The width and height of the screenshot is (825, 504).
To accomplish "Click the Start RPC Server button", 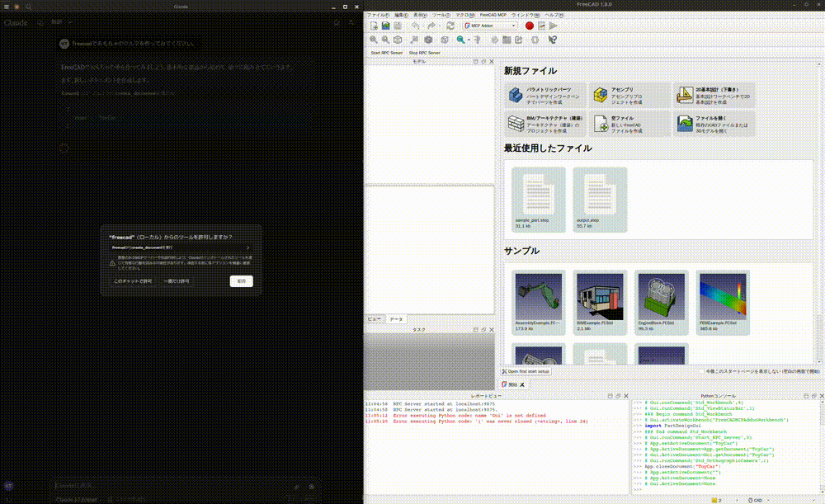I will [386, 52].
